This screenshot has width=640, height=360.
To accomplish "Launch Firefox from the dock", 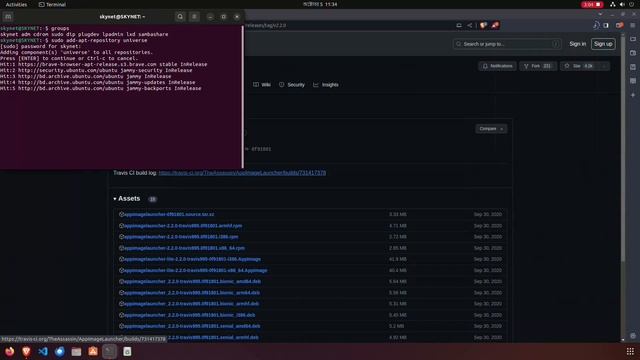I will [9, 351].
